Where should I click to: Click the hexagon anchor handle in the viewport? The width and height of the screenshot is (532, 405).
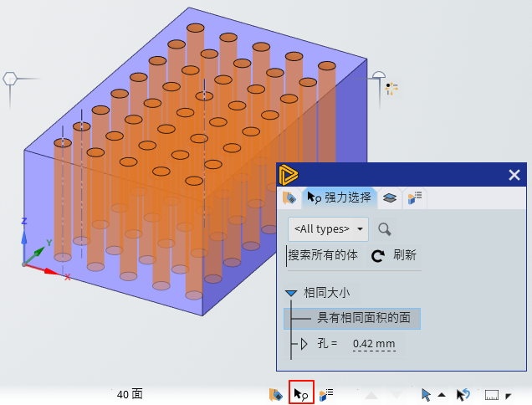(10, 79)
